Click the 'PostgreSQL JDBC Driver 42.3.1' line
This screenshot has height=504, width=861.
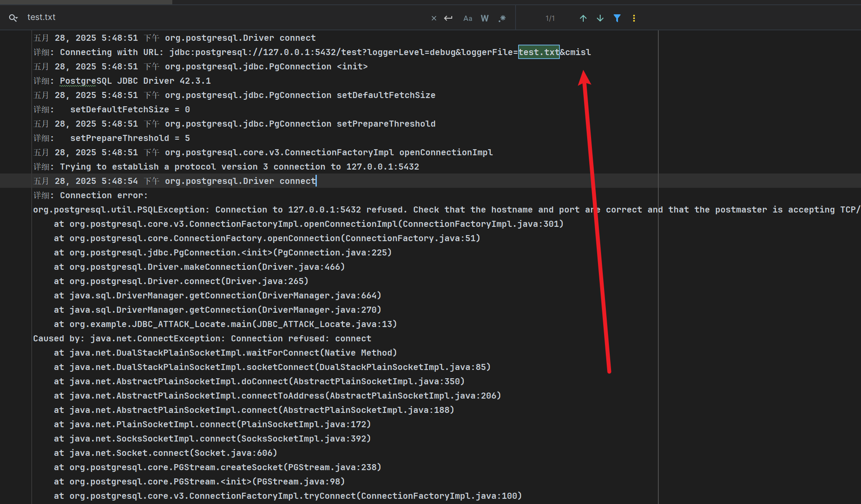pos(135,81)
